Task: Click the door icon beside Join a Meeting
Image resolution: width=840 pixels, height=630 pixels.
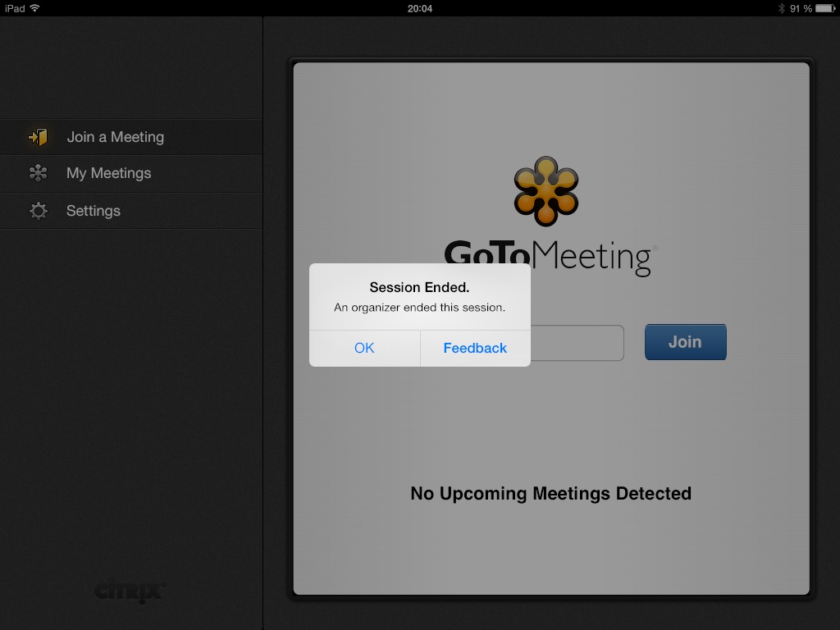Action: coord(38,137)
